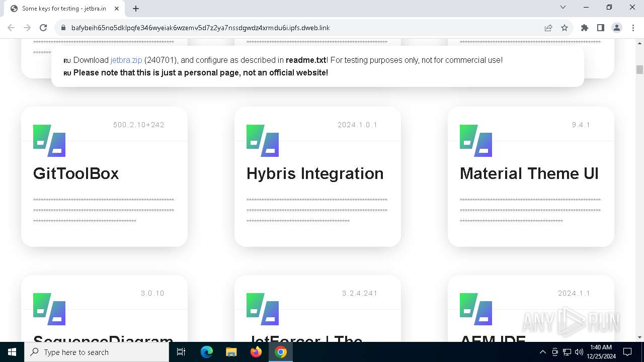Go back using browser back arrow

[x=11, y=28]
